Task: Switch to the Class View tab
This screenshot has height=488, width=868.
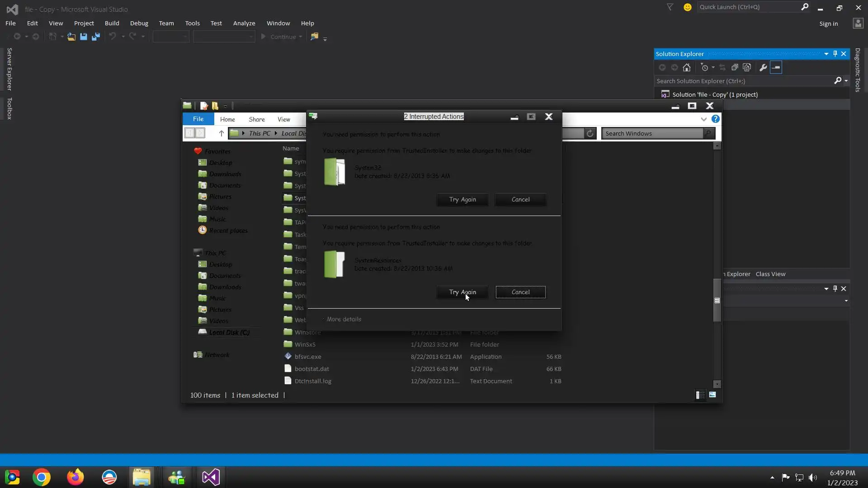Action: point(770,274)
